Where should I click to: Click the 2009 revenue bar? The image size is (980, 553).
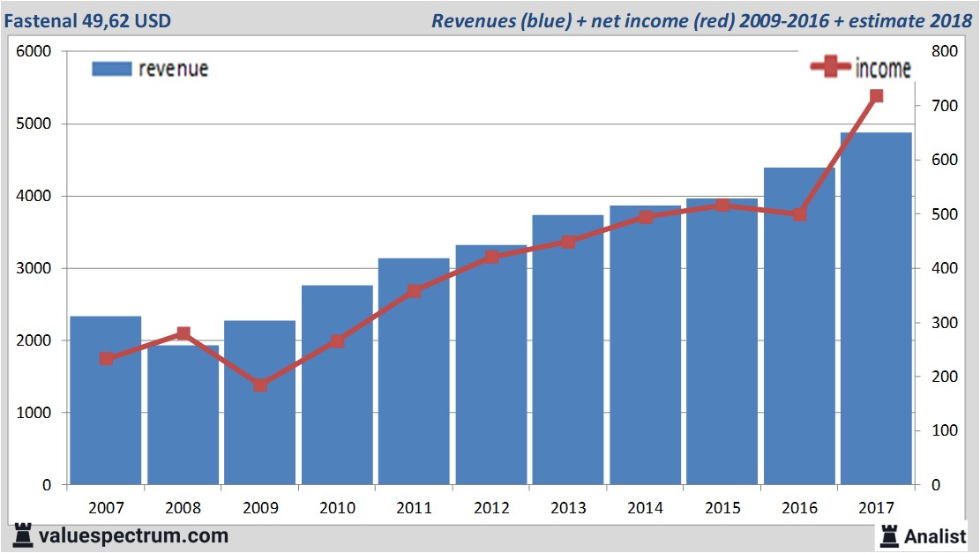(x=260, y=403)
